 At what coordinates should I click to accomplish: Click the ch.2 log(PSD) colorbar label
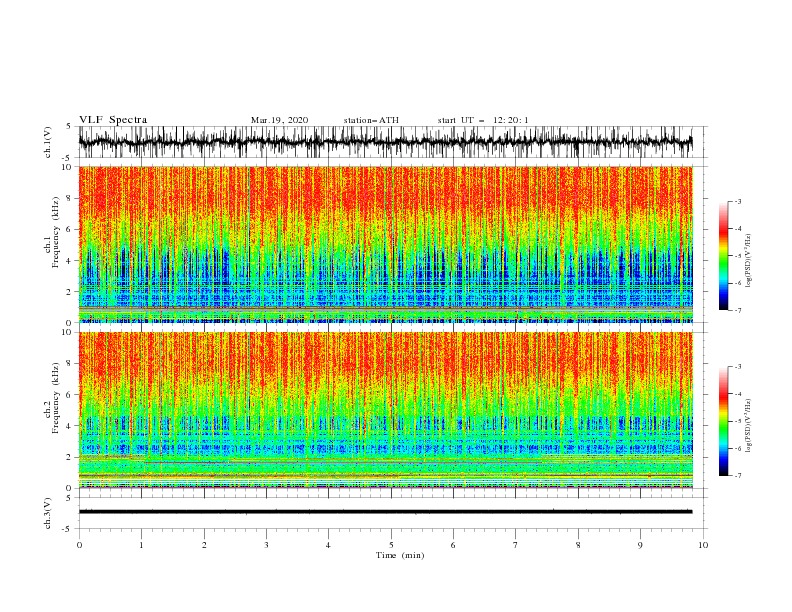click(748, 426)
